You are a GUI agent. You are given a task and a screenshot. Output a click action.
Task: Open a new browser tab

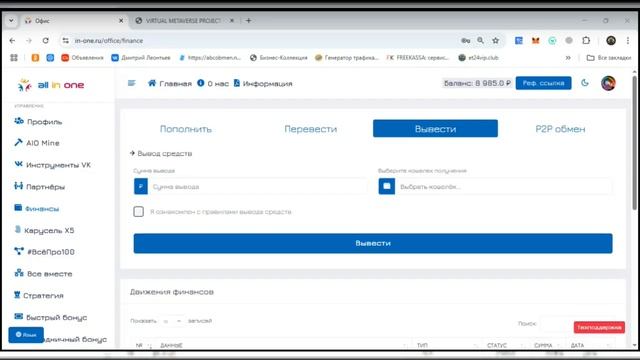248,20
